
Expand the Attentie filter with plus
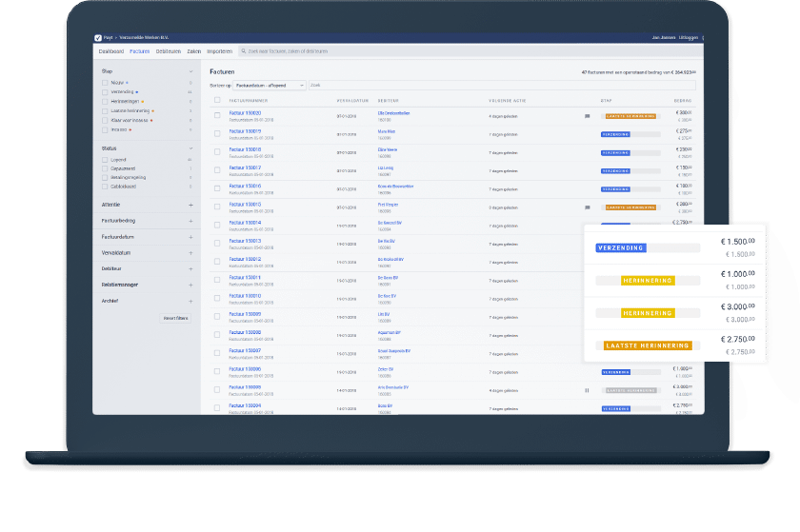point(190,205)
